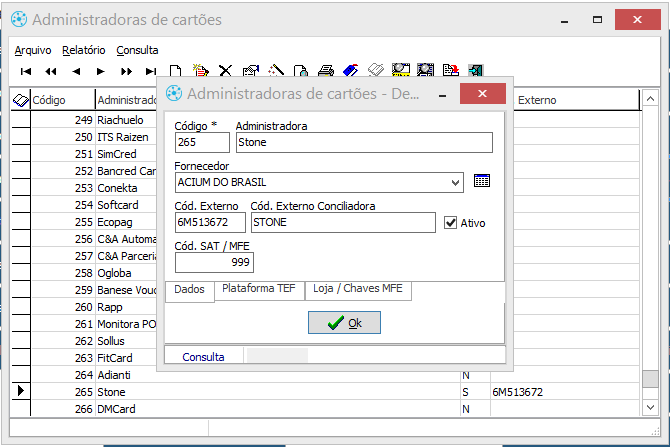
Task: Open print preview page-with-magnifier icon
Action: click(301, 71)
